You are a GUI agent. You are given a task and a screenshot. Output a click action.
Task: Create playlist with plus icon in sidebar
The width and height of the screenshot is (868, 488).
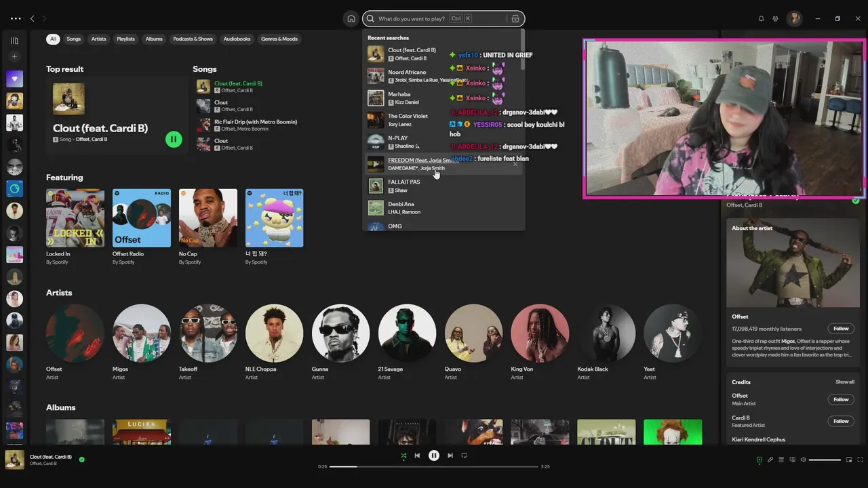click(x=14, y=57)
